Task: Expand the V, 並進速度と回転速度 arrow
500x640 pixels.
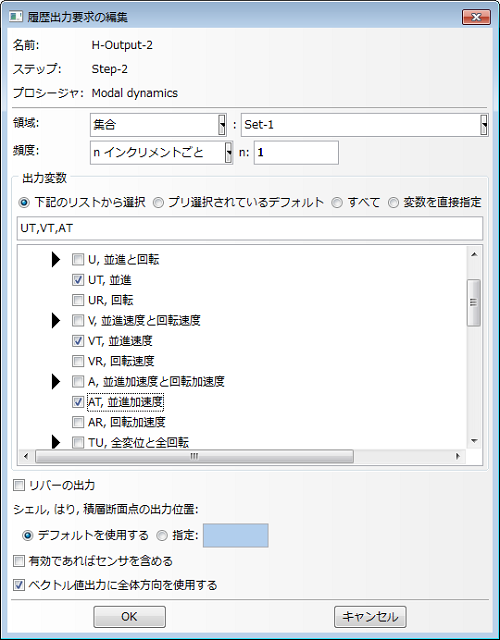Action: (56, 320)
